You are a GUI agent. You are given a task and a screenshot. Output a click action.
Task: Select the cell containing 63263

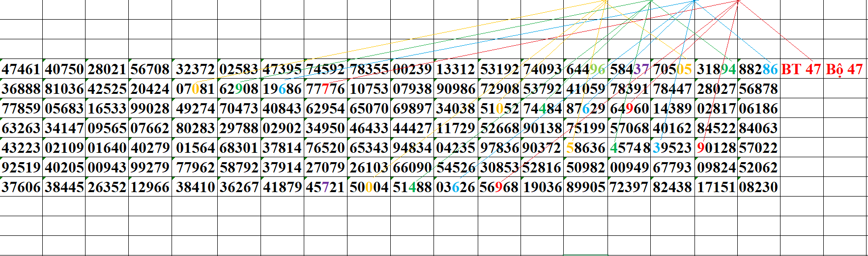click(21, 128)
